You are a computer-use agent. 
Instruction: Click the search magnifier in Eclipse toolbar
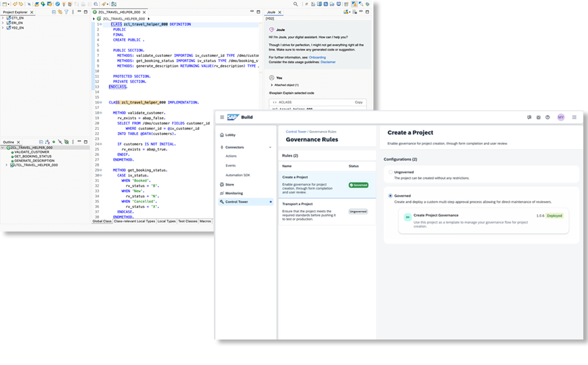coord(296,4)
